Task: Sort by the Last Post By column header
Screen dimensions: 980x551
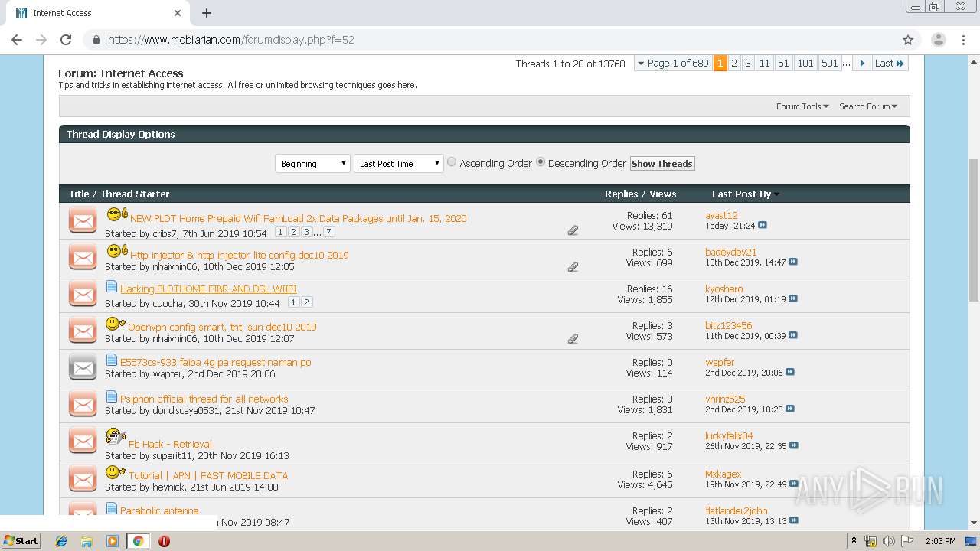Action: (741, 194)
